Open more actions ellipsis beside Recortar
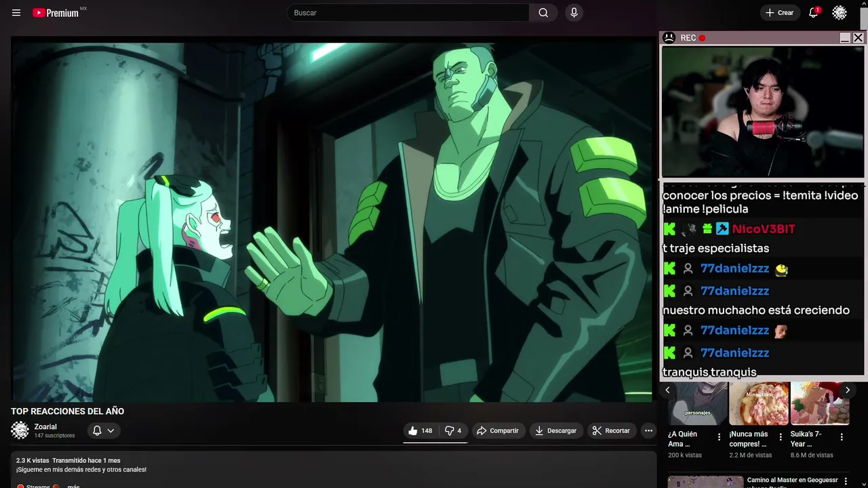This screenshot has height=488, width=868. (648, 430)
